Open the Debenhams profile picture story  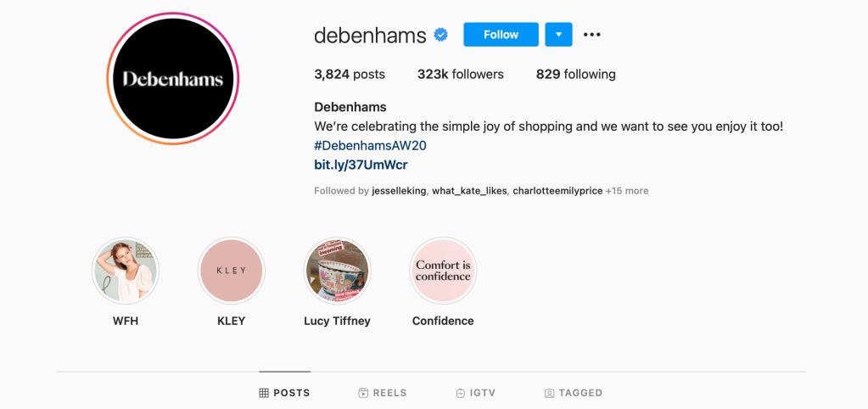tap(173, 79)
